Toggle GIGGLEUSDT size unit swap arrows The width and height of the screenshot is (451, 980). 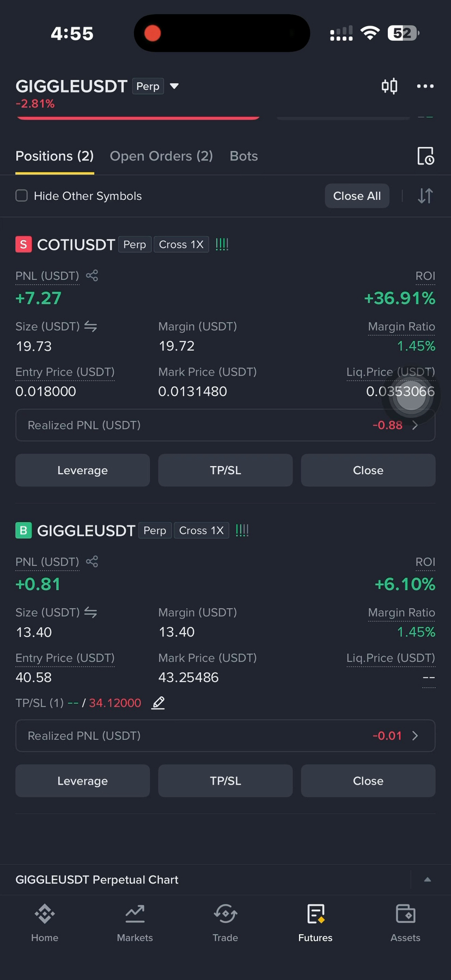tap(90, 612)
